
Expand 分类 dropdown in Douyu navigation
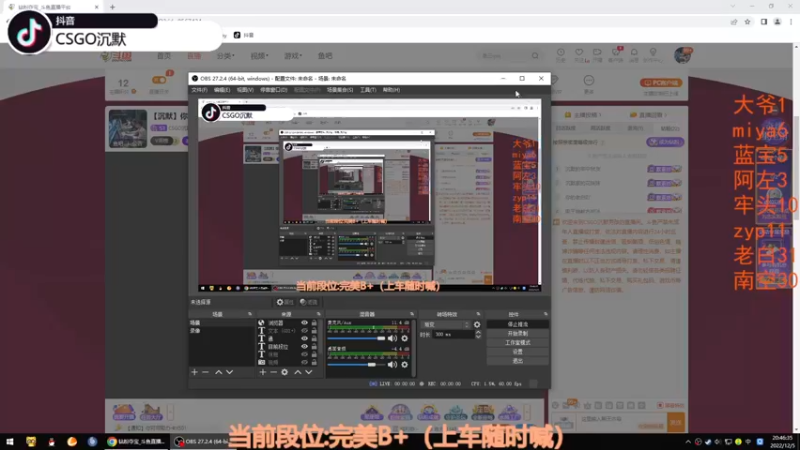tap(226, 56)
